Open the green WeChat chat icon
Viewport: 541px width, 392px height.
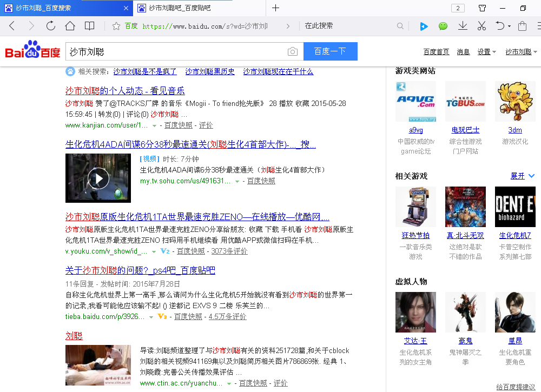(443, 26)
